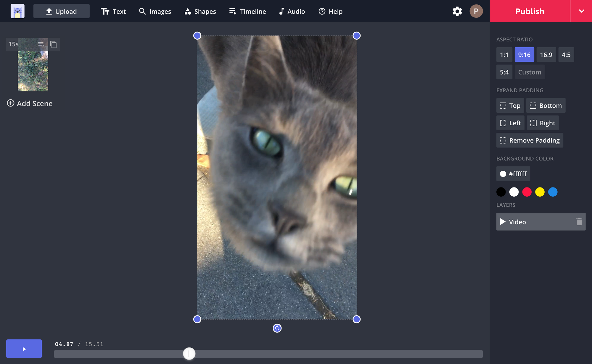The image size is (592, 364).
Task: Open the scene timeline list icon
Action: (x=41, y=44)
